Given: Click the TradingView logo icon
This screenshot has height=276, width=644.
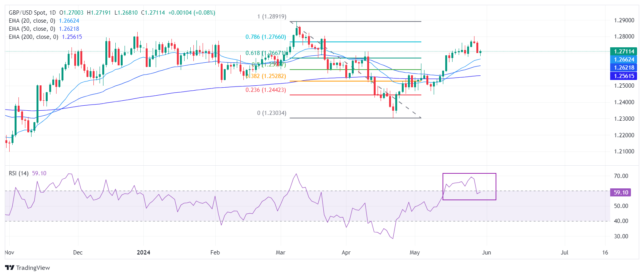Looking at the screenshot, I should [x=10, y=268].
